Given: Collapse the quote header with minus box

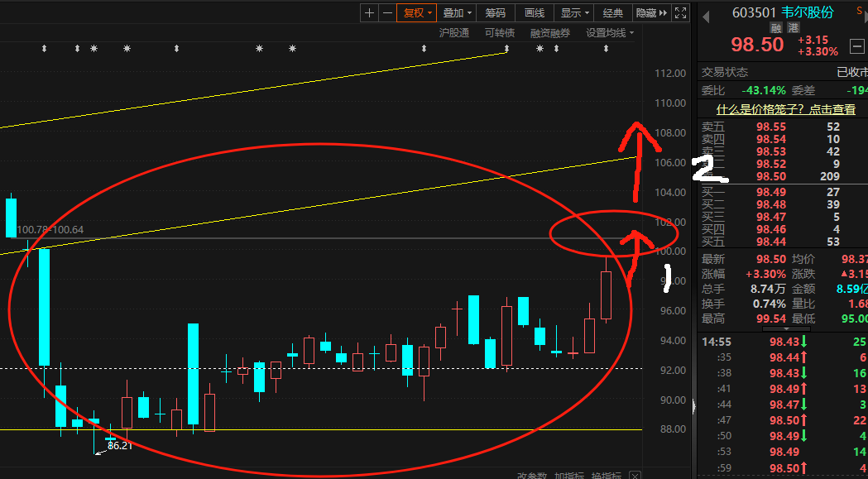Looking at the screenshot, I should point(857,46).
